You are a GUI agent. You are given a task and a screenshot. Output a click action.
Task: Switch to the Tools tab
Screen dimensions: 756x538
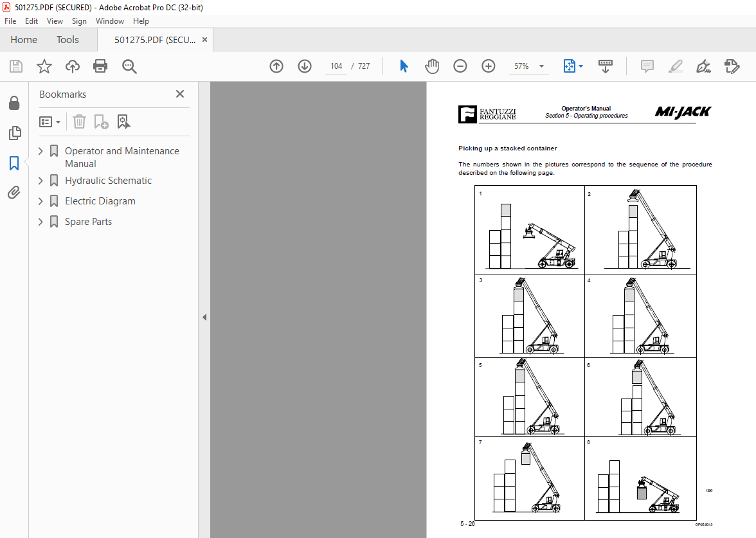pos(67,40)
